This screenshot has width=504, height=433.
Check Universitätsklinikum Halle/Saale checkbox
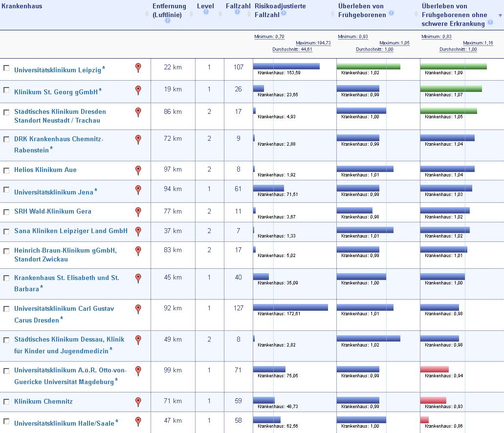pyautogui.click(x=6, y=421)
